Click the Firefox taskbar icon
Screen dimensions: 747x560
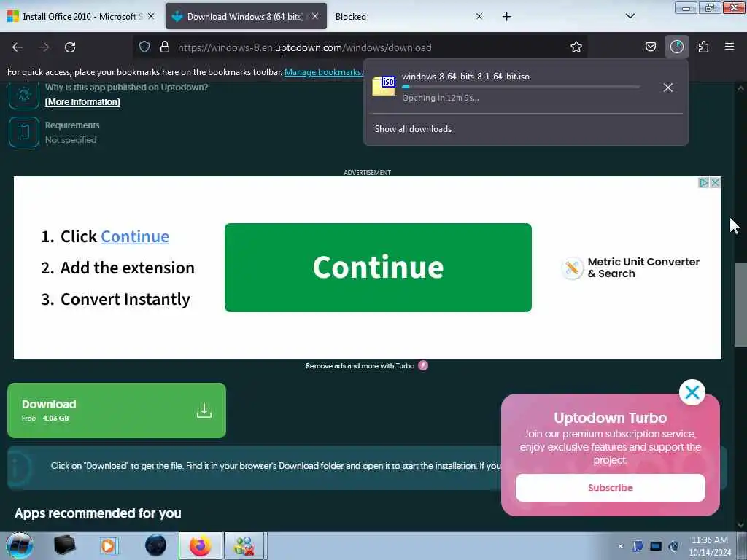pyautogui.click(x=201, y=545)
